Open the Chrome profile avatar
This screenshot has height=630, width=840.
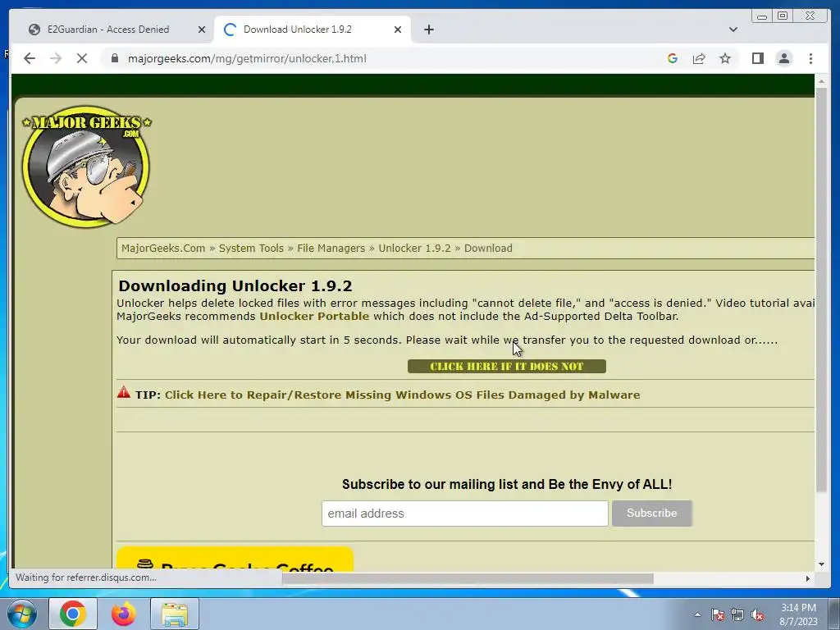pyautogui.click(x=783, y=58)
